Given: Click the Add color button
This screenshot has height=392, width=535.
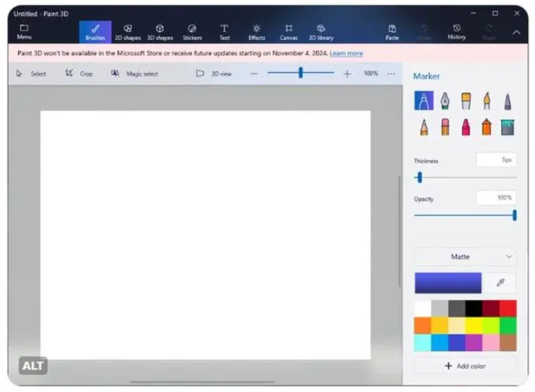Looking at the screenshot, I should click(465, 366).
